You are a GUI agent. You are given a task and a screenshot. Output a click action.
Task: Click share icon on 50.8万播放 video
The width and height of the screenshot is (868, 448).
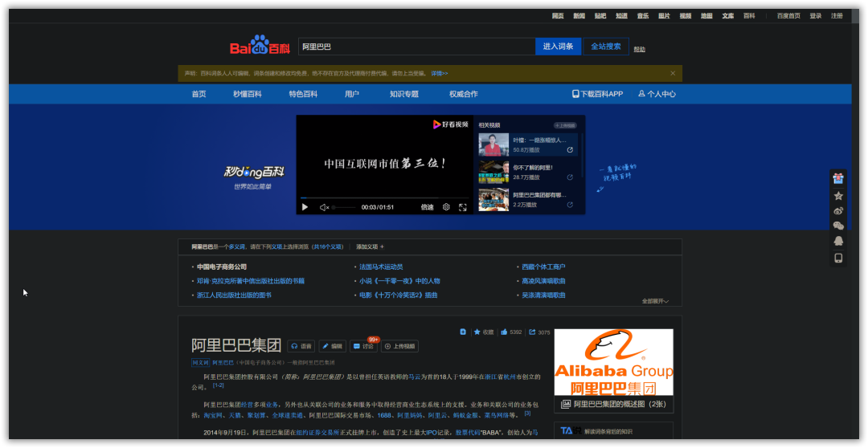coord(570,150)
